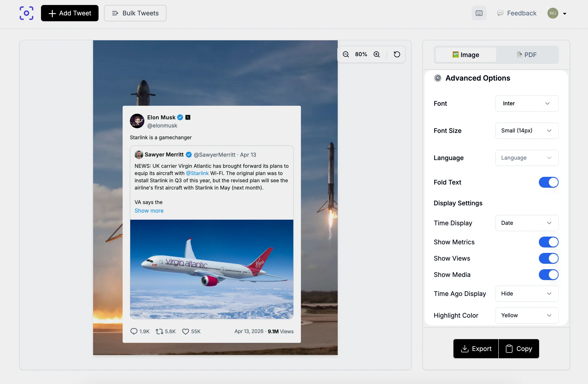Screen dimensions: 588x384
Task: Reset zoom with the circular arrow icon
Action: [397, 54]
